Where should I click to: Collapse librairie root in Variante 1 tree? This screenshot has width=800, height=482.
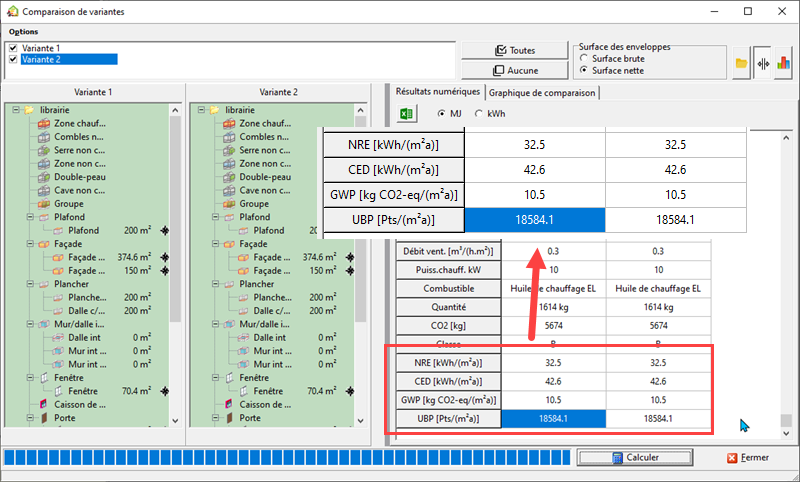[16, 109]
